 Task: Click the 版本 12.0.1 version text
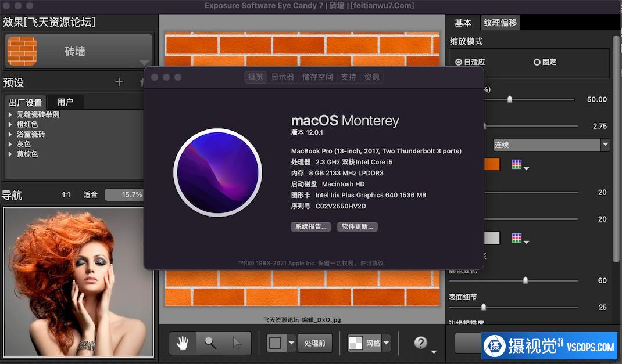point(307,132)
